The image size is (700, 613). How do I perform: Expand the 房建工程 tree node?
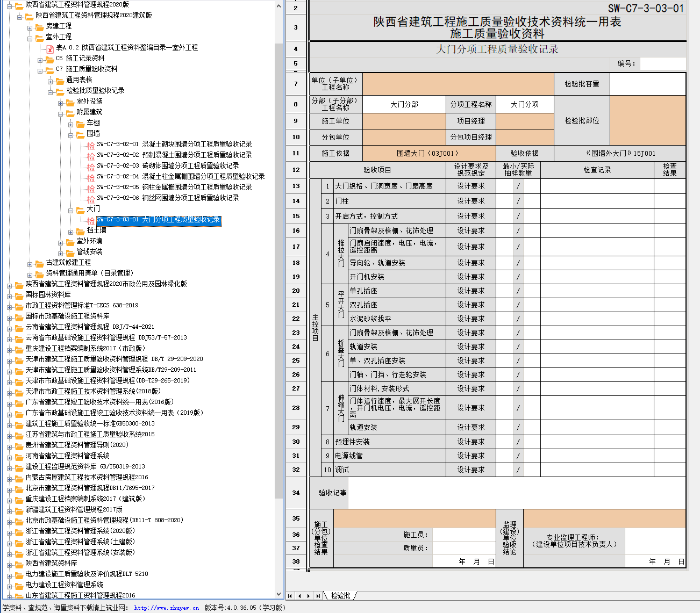click(30, 27)
